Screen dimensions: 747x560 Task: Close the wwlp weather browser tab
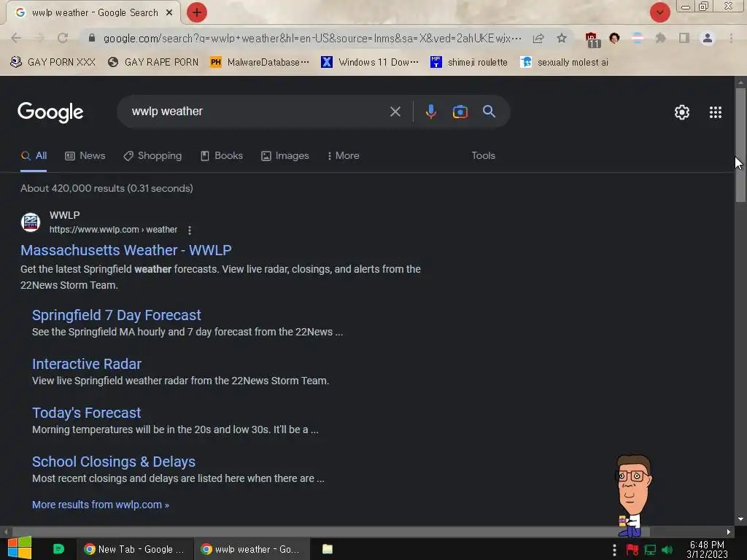pos(169,13)
